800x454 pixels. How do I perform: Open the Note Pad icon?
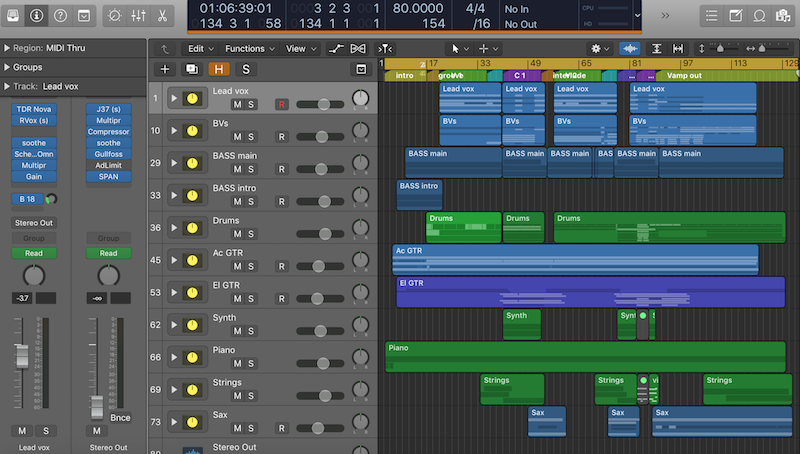(x=736, y=16)
